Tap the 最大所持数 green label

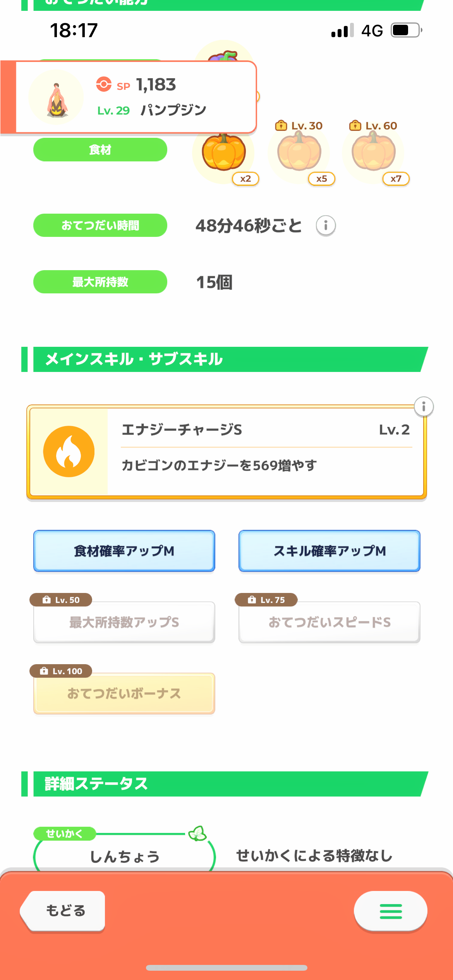(x=100, y=282)
